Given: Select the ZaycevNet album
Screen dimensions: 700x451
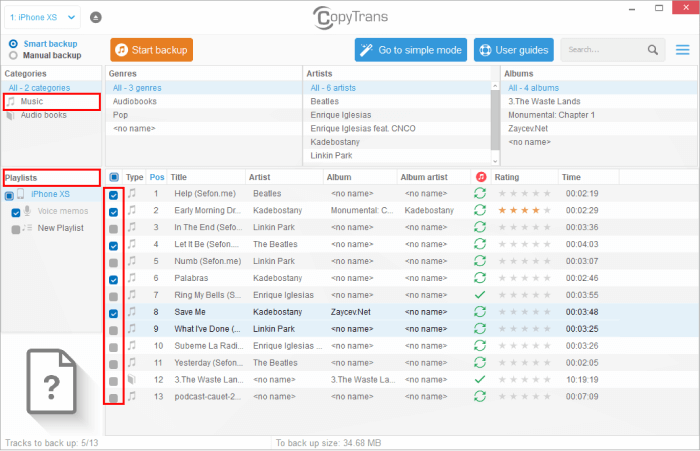Looking at the screenshot, I should coord(599,129).
